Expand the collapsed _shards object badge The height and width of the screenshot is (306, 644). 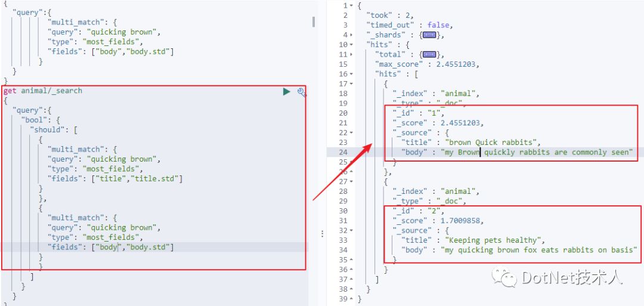429,35
